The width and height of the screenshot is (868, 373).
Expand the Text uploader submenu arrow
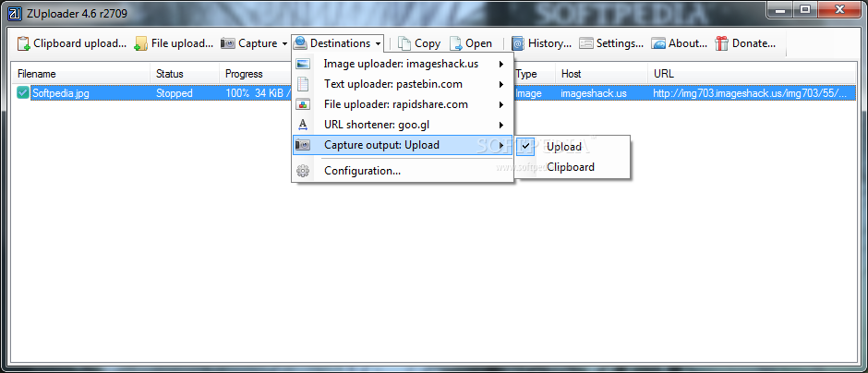tap(501, 84)
